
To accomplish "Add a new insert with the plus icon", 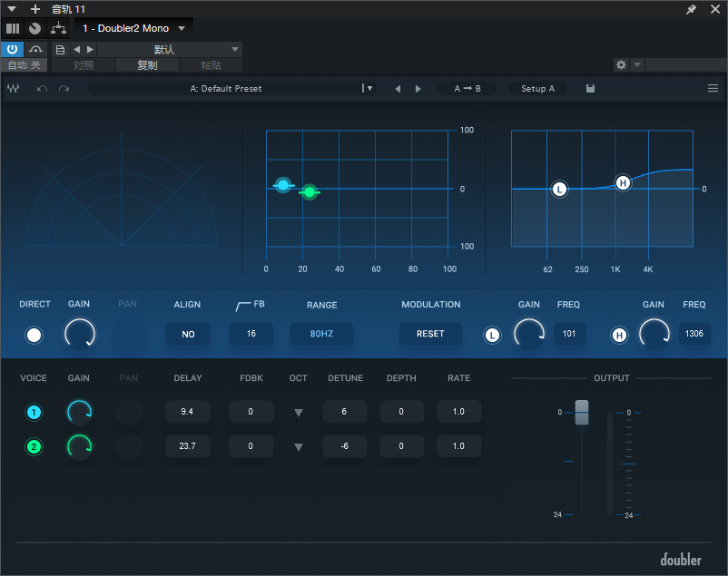I will [x=34, y=9].
